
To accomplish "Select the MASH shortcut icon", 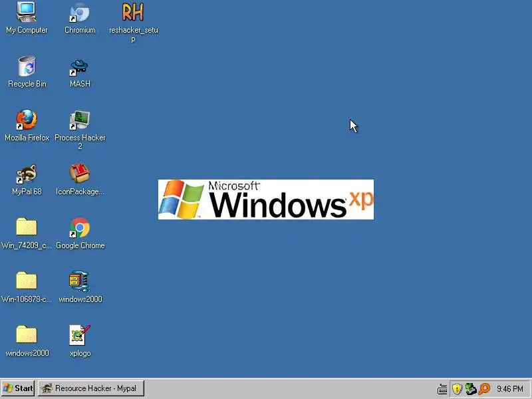I will (80, 66).
